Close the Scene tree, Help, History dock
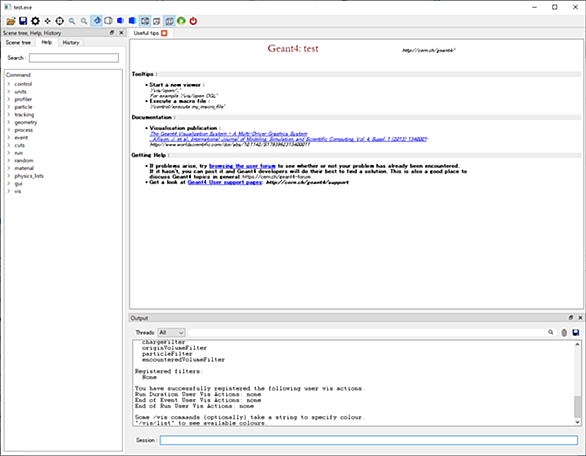This screenshot has height=456, width=586. click(121, 33)
